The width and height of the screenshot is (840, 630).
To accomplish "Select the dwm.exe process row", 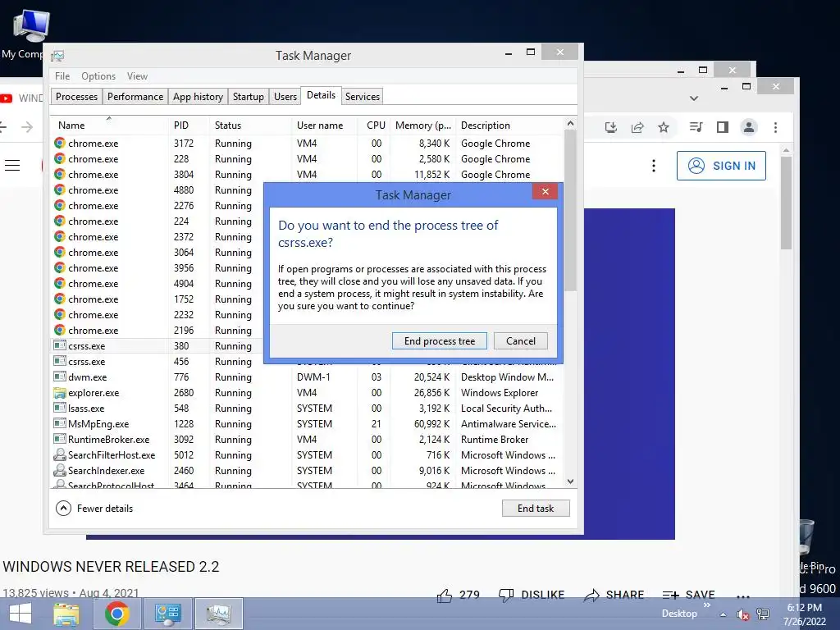I will [x=307, y=377].
